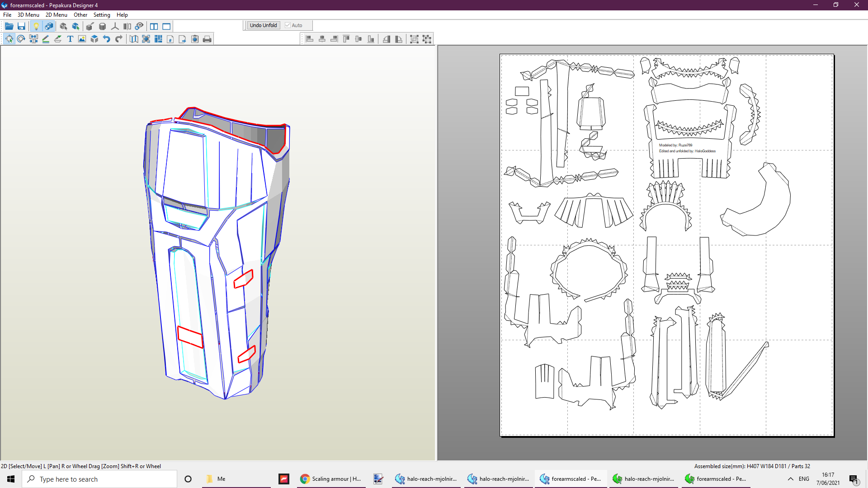Choose the Edit flaps tool
Viewport: 868px width, 488px height.
click(x=58, y=39)
